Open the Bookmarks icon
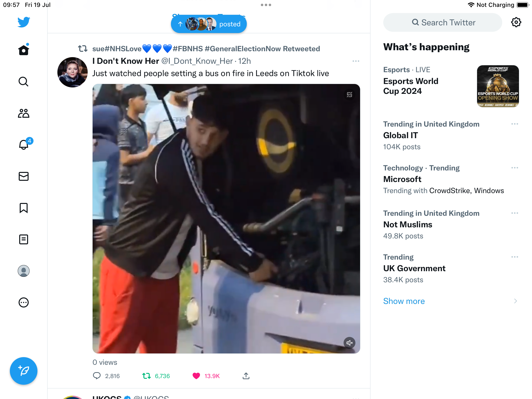532x399 pixels. (x=24, y=208)
